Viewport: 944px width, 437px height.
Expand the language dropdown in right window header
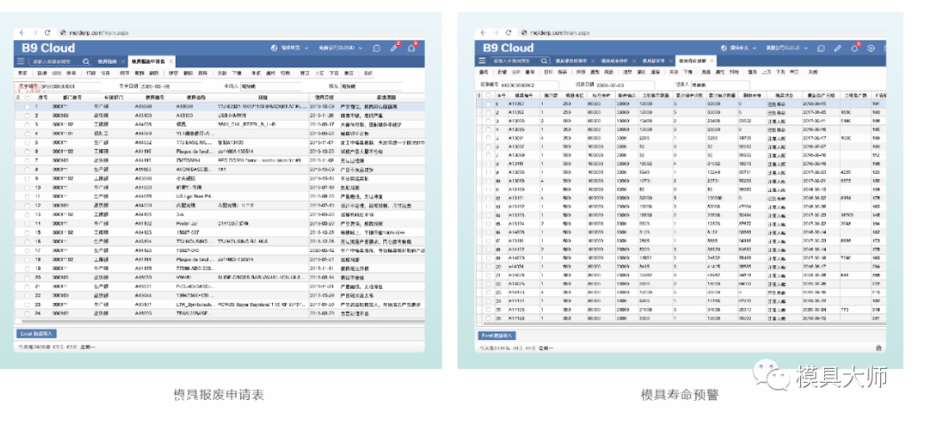coord(741,47)
